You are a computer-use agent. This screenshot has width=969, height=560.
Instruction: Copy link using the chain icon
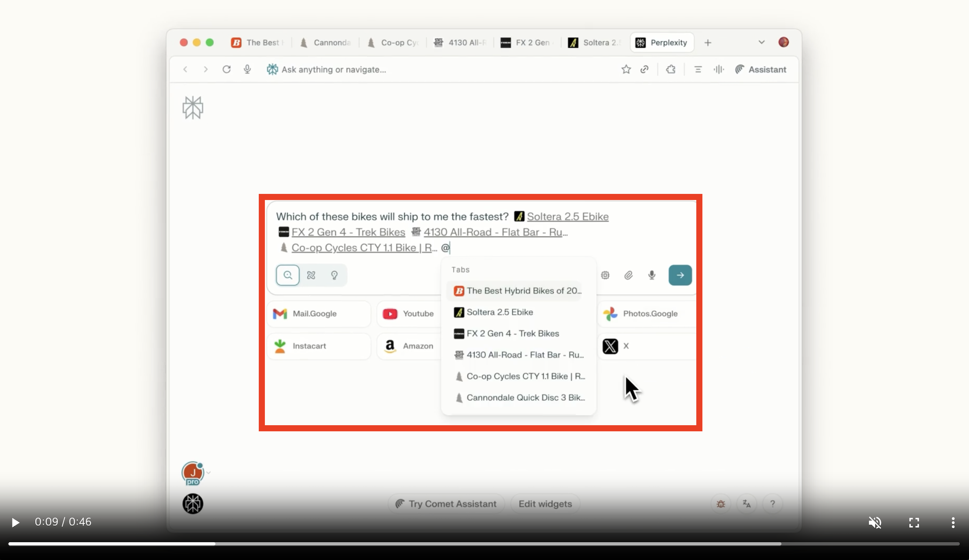645,70
